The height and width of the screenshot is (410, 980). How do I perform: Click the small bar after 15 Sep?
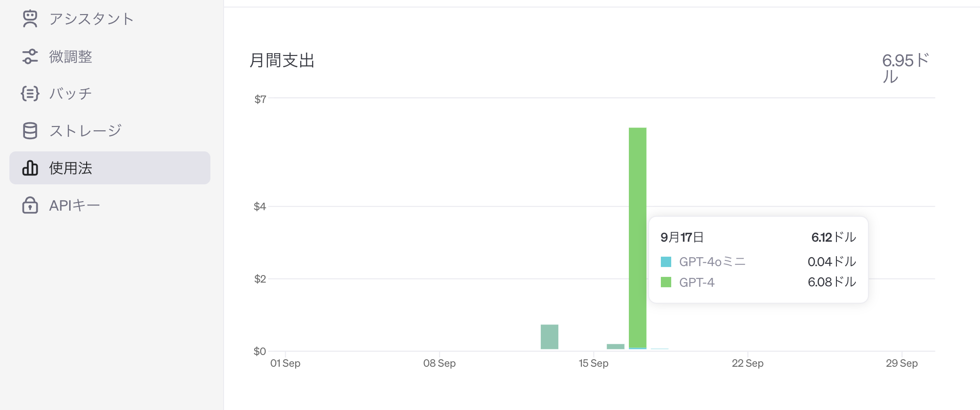pyautogui.click(x=615, y=347)
